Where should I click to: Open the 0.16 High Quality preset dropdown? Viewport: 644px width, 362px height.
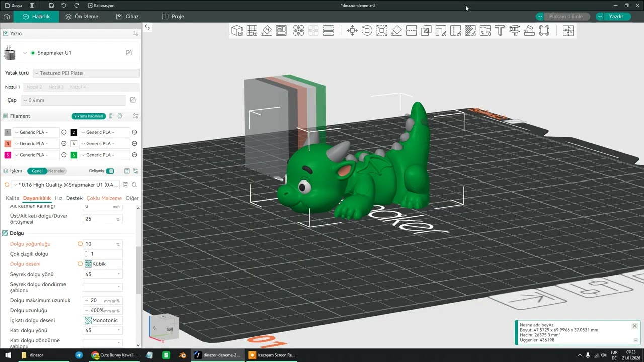point(66,185)
